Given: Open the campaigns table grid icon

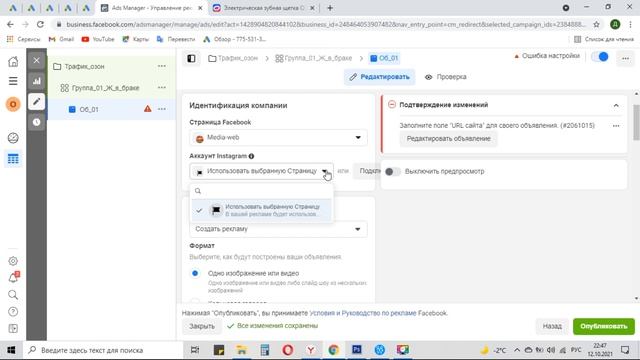Looking at the screenshot, I should pyautogui.click(x=13, y=159).
